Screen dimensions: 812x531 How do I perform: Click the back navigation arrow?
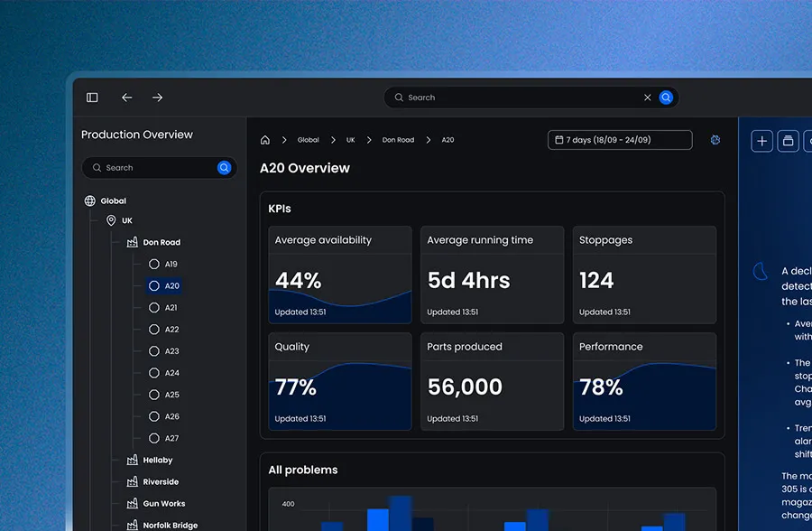tap(126, 97)
